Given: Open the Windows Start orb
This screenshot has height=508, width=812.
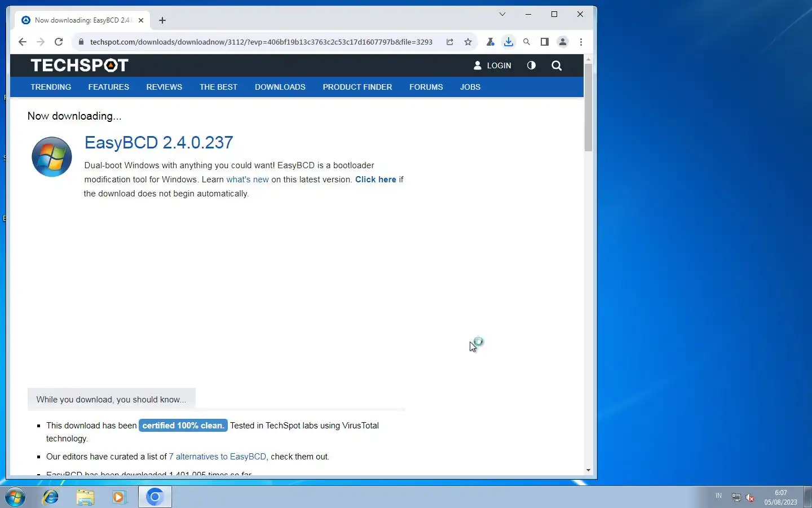Looking at the screenshot, I should click(15, 497).
